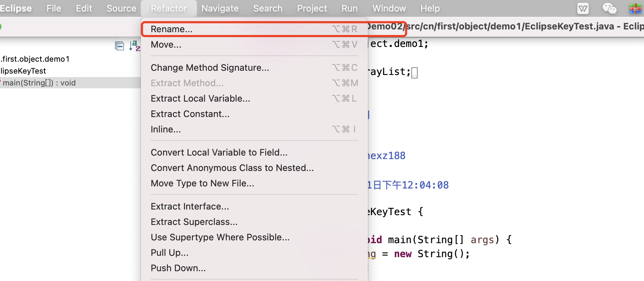Select Convert Local Variable to Field...
The width and height of the screenshot is (644, 281).
[x=254, y=152]
